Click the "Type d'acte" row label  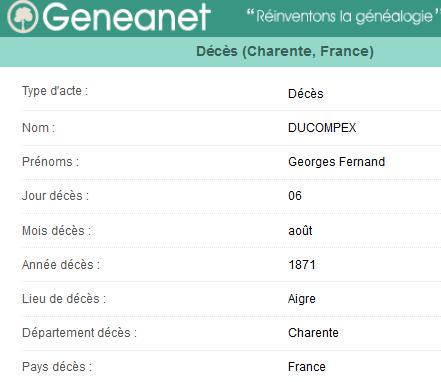pyautogui.click(x=55, y=91)
